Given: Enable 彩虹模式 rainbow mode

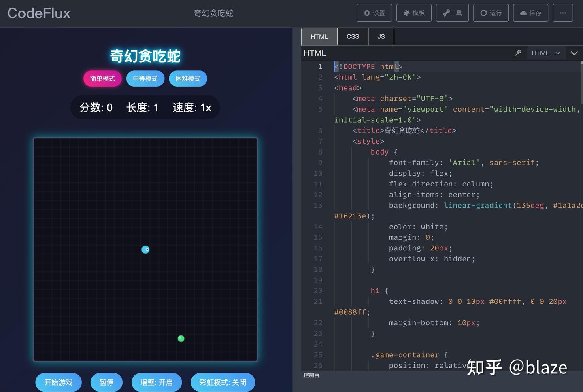Looking at the screenshot, I should tap(223, 382).
